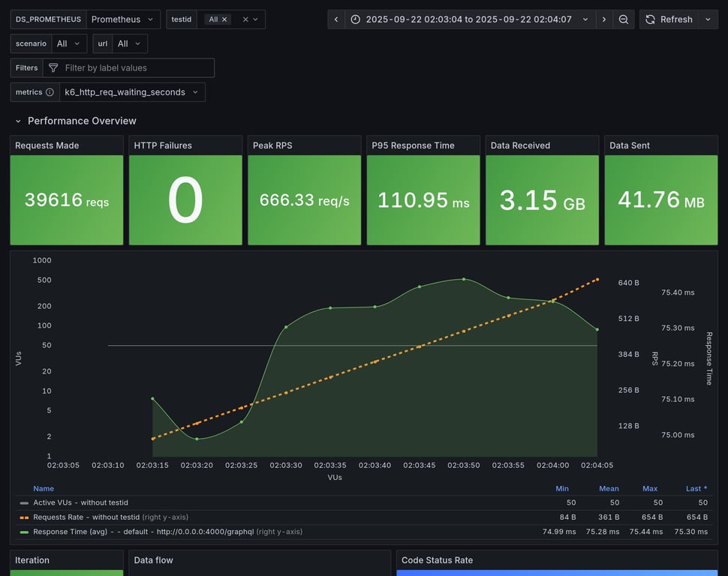Shift time range forward with right arrow
The height and width of the screenshot is (576, 728).
click(604, 19)
